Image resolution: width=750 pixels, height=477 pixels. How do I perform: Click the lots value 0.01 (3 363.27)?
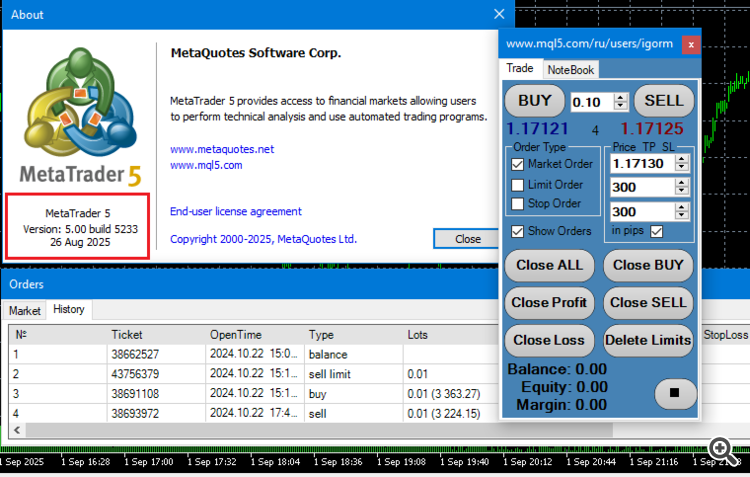(x=444, y=394)
